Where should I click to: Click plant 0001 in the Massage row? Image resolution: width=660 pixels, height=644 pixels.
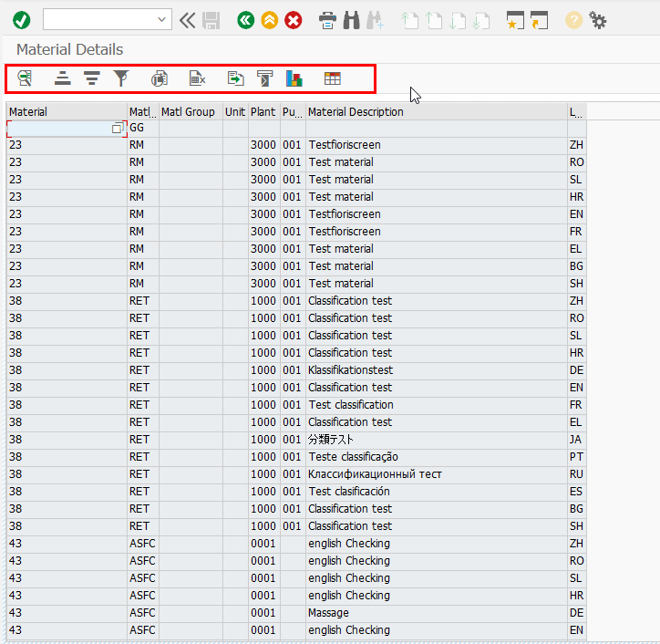pos(263,613)
